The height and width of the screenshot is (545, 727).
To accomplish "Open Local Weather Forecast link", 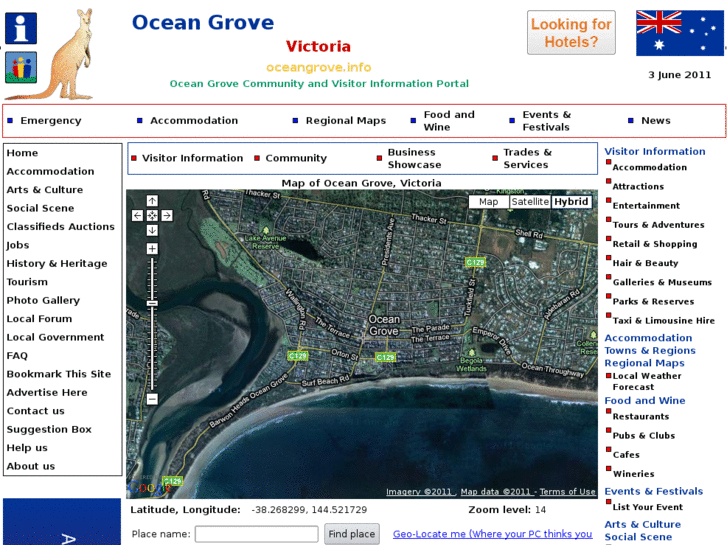I will click(647, 381).
